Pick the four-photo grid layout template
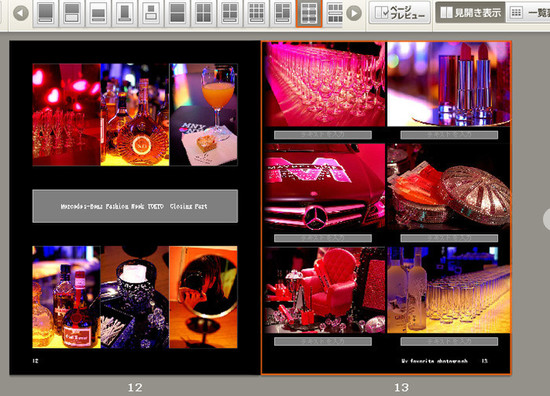The width and height of the screenshot is (550, 396). (x=204, y=13)
